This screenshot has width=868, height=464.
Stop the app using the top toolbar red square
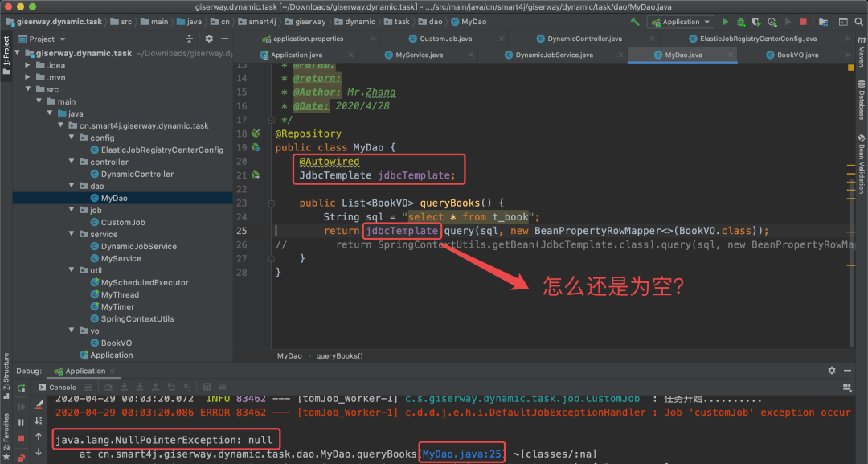pos(803,22)
